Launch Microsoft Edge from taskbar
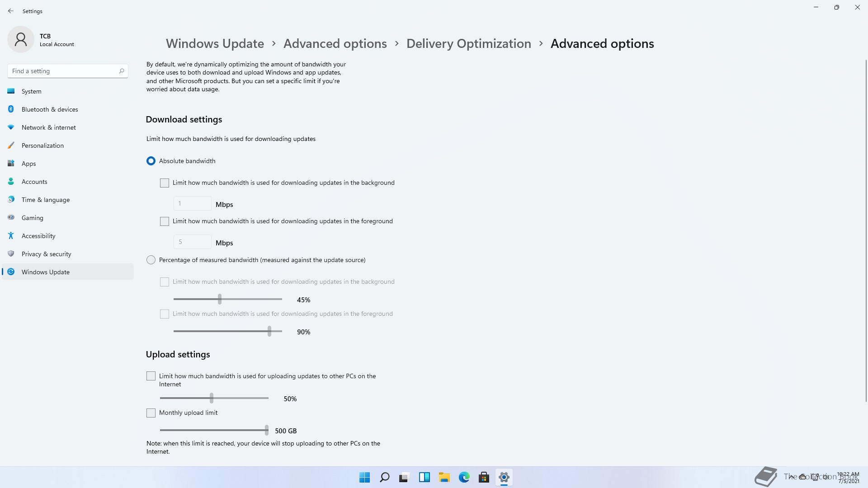The height and width of the screenshot is (488, 868). 464,477
